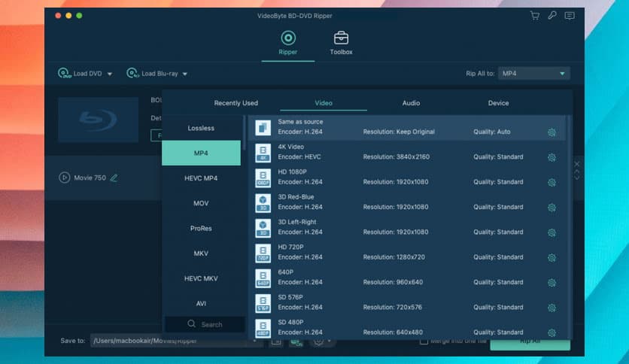629x364 pixels.
Task: Open settings for 3D Red-Blue profile
Action: click(x=552, y=208)
